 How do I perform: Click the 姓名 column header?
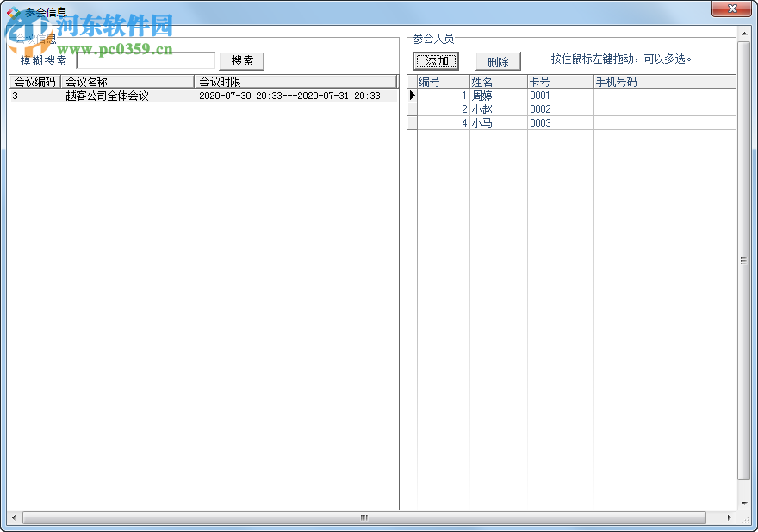pyautogui.click(x=482, y=81)
